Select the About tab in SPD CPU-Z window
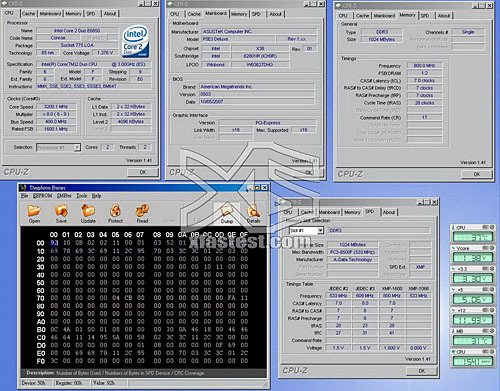This screenshot has height=391, width=500. tap(389, 212)
